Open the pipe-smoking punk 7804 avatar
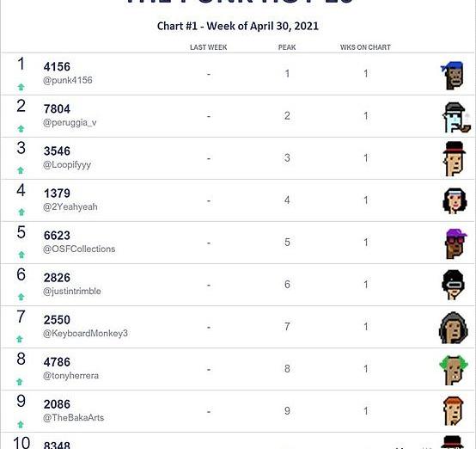This screenshot has height=449, width=476. point(455,117)
